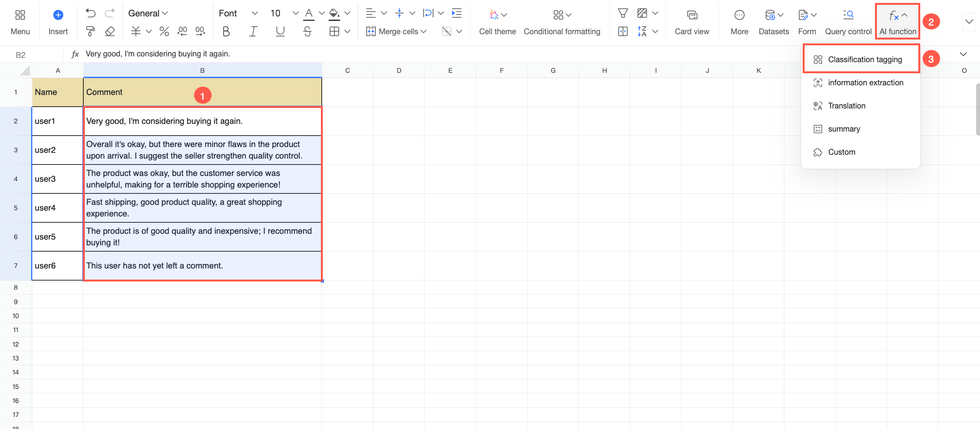Click the freeze panes icon

(x=623, y=31)
